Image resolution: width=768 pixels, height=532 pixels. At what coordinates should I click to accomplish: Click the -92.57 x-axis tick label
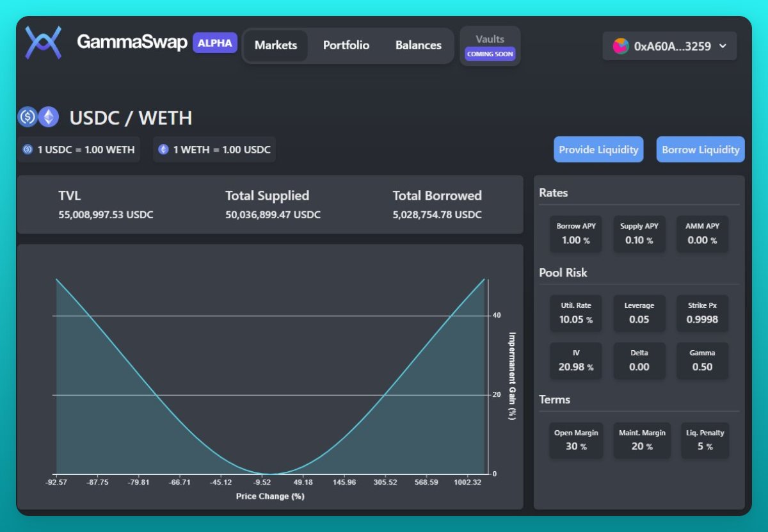click(x=57, y=483)
